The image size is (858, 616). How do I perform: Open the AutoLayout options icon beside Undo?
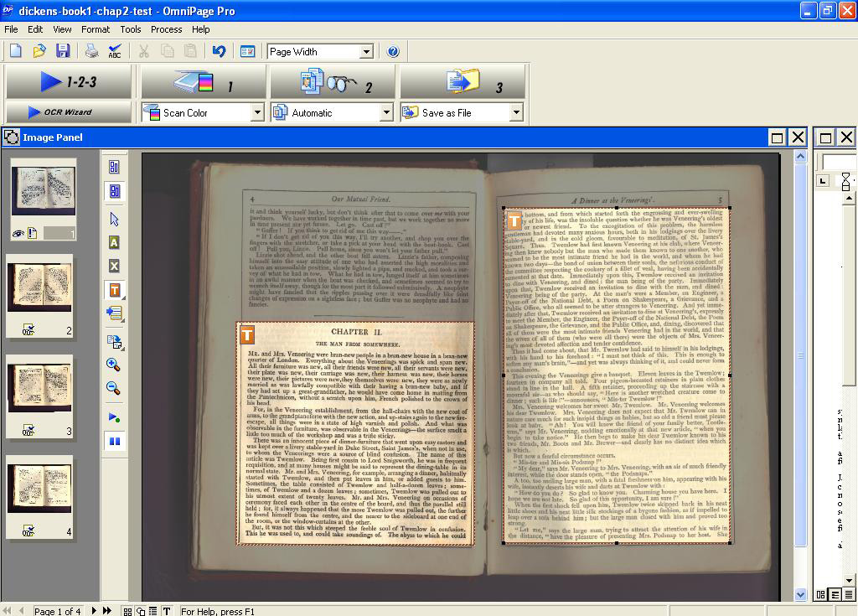point(247,51)
